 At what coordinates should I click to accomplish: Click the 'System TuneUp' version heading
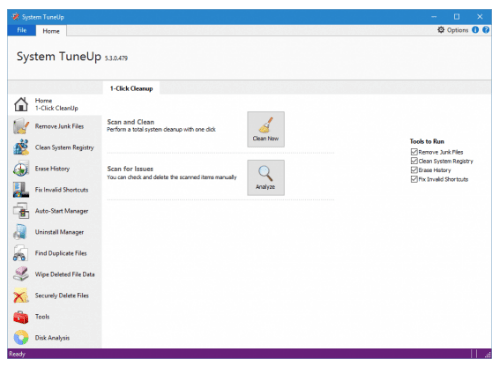click(x=72, y=56)
